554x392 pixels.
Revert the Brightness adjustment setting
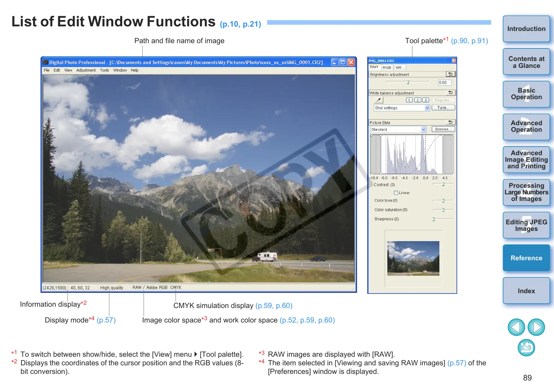[x=450, y=74]
